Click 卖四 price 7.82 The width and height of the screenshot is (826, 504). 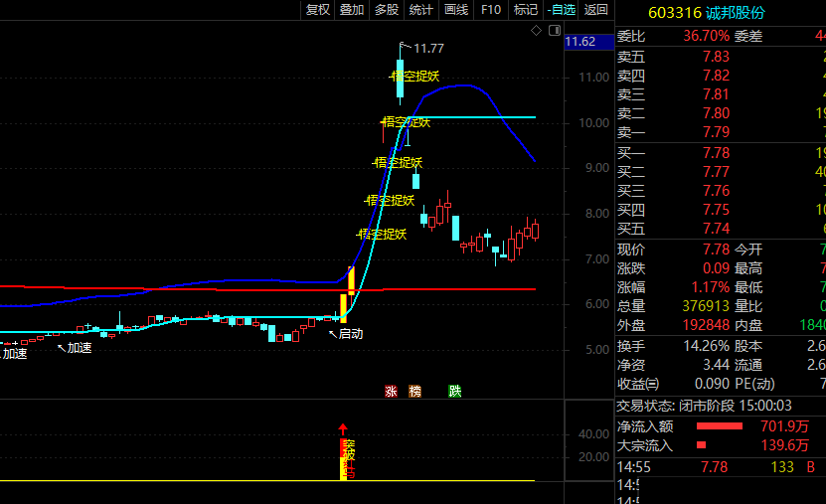[x=716, y=76]
